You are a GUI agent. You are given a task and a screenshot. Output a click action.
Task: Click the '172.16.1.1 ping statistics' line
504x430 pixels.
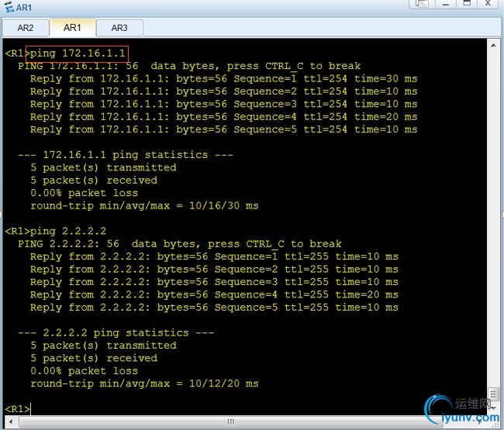click(126, 155)
